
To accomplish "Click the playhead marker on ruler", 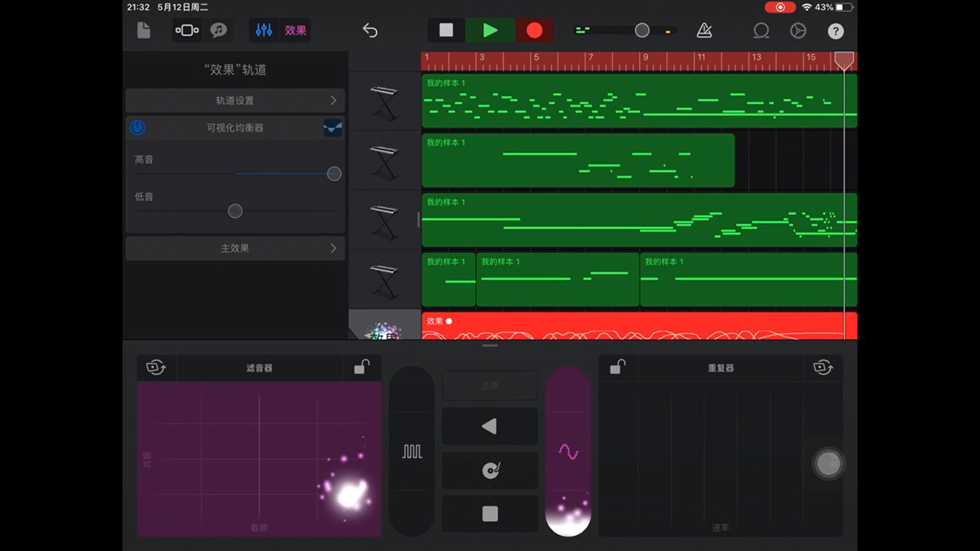I will point(844,60).
